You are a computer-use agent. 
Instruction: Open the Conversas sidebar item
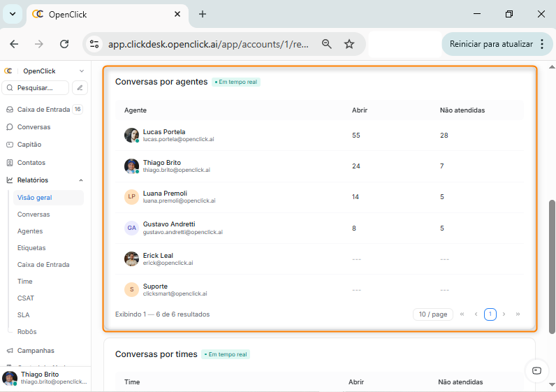(34, 127)
